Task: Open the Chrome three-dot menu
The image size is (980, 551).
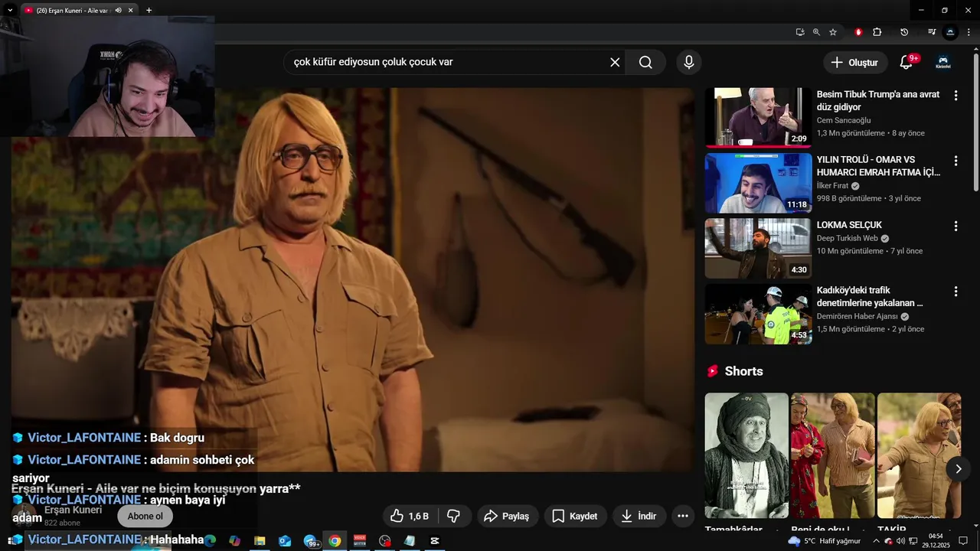Action: point(969,32)
